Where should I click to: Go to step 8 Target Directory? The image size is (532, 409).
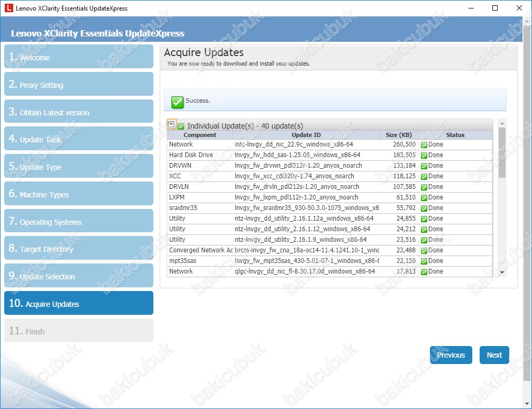(79, 248)
